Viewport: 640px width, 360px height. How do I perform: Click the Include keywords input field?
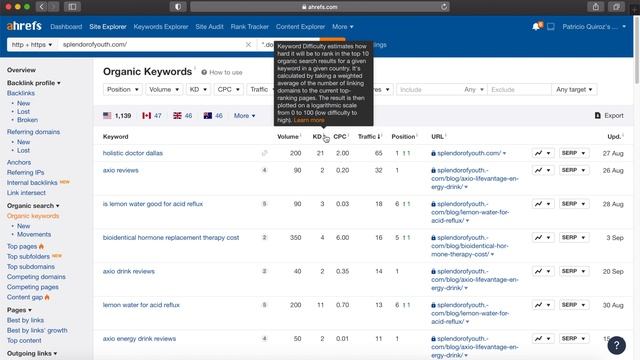coord(429,89)
